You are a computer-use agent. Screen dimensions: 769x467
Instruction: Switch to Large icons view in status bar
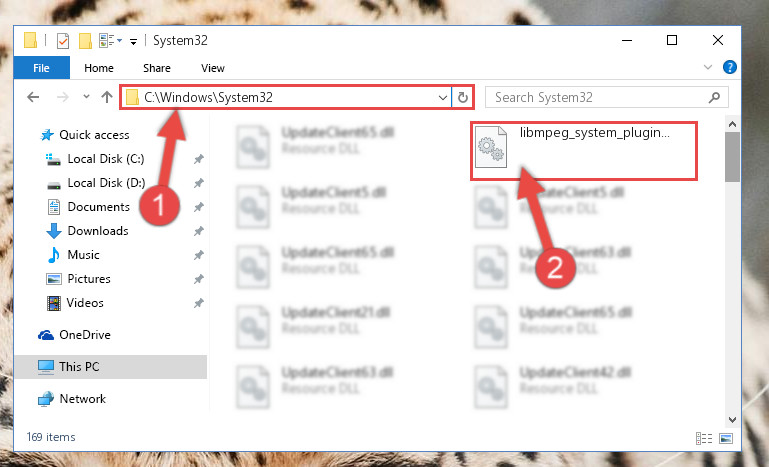726,438
